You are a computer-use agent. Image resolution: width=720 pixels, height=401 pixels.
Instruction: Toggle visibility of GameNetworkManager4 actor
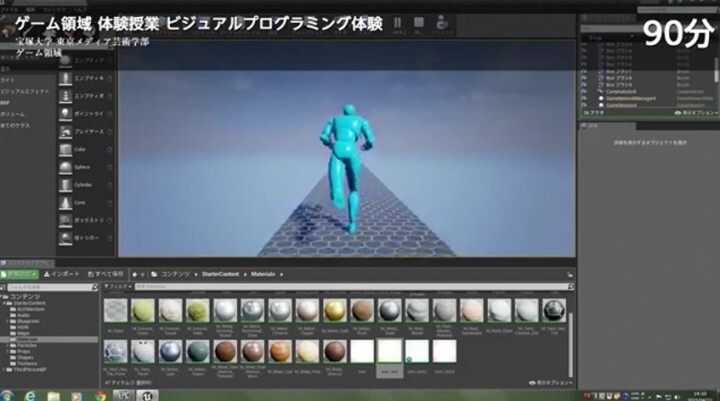[x=584, y=98]
